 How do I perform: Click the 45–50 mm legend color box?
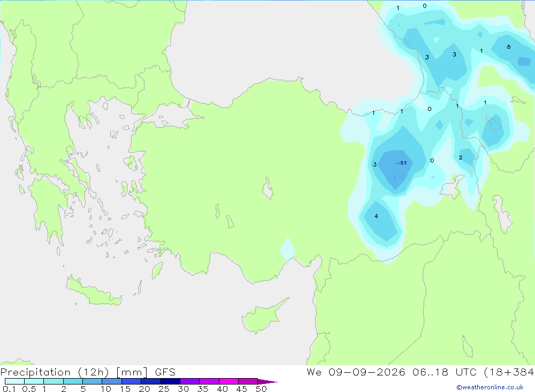click(248, 381)
